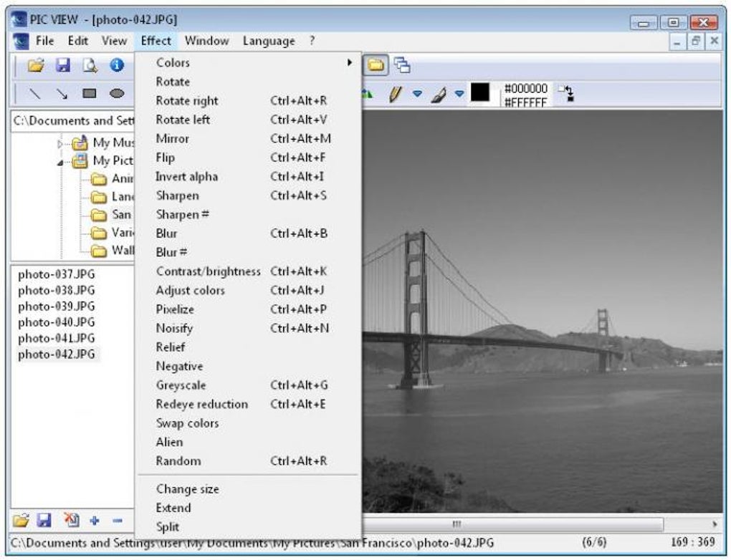
Task: Expand the My Music tree node
Action: (61, 143)
